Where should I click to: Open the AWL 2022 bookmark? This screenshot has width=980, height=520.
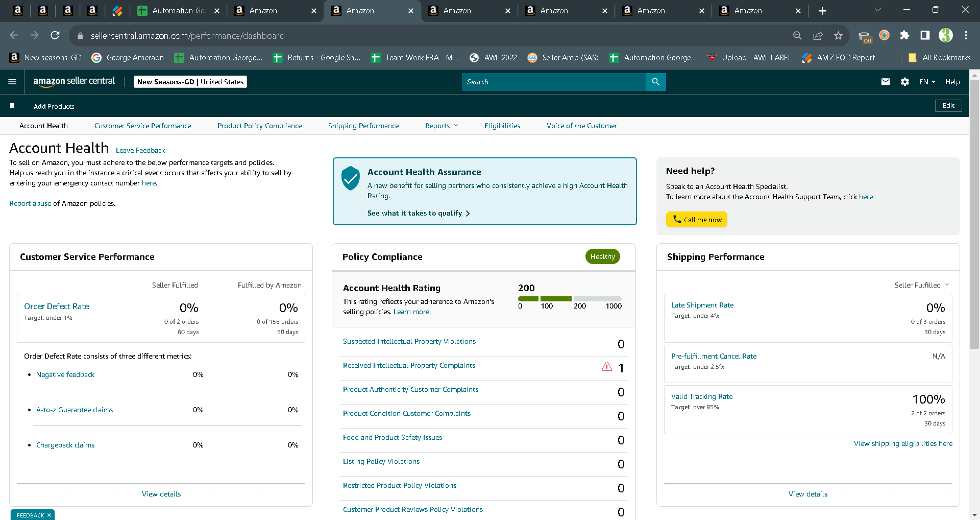tap(494, 58)
